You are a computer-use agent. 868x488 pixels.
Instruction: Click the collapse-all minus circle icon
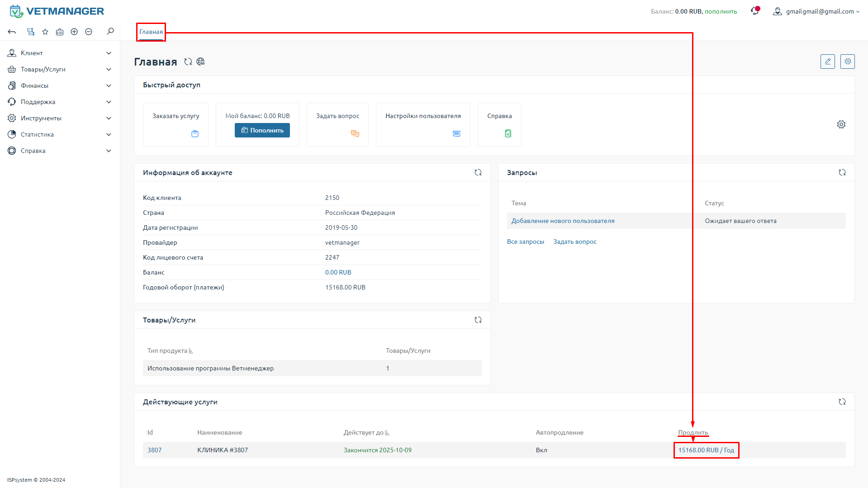click(89, 32)
